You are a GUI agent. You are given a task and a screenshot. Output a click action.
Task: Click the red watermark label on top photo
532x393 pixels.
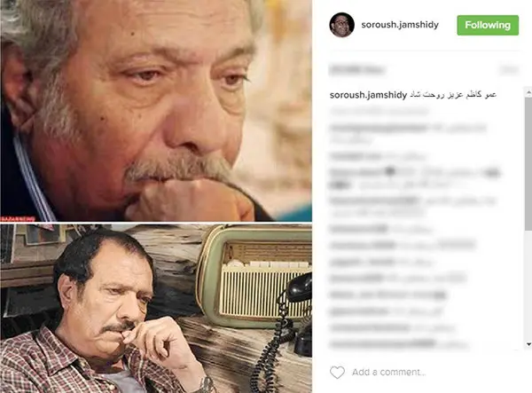(18, 219)
